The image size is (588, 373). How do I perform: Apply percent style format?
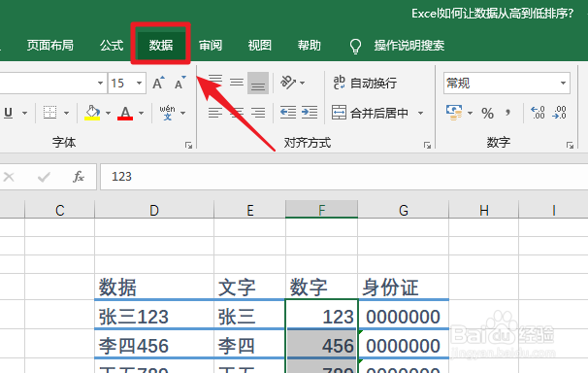tap(487, 113)
